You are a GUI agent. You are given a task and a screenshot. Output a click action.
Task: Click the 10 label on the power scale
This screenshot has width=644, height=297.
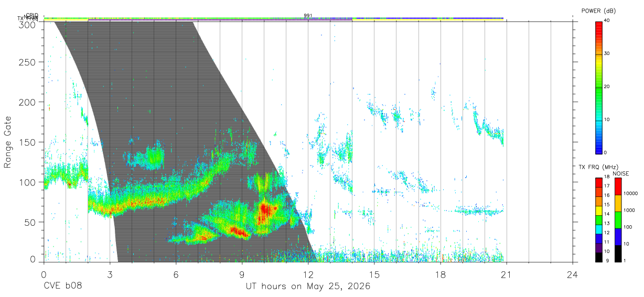607,119
